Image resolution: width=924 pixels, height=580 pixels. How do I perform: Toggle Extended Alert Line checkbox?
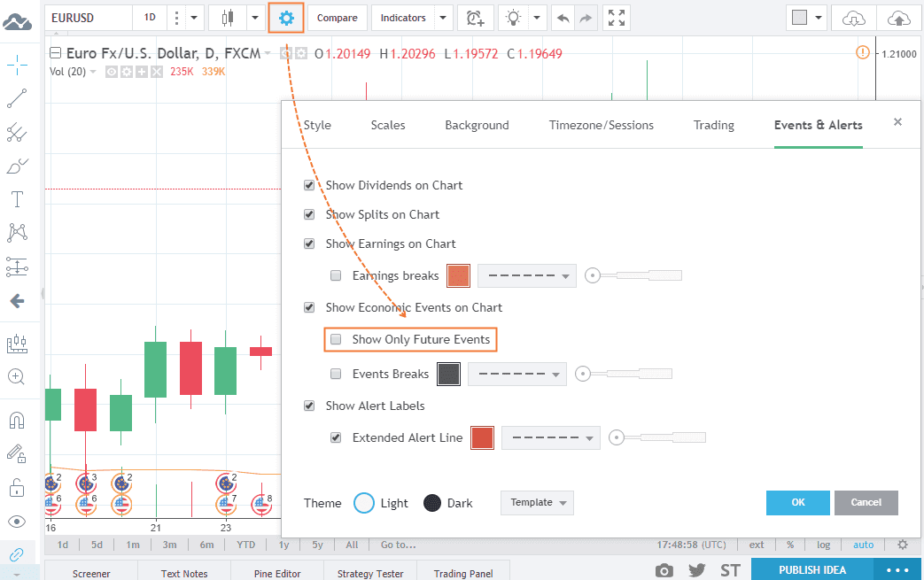click(336, 437)
